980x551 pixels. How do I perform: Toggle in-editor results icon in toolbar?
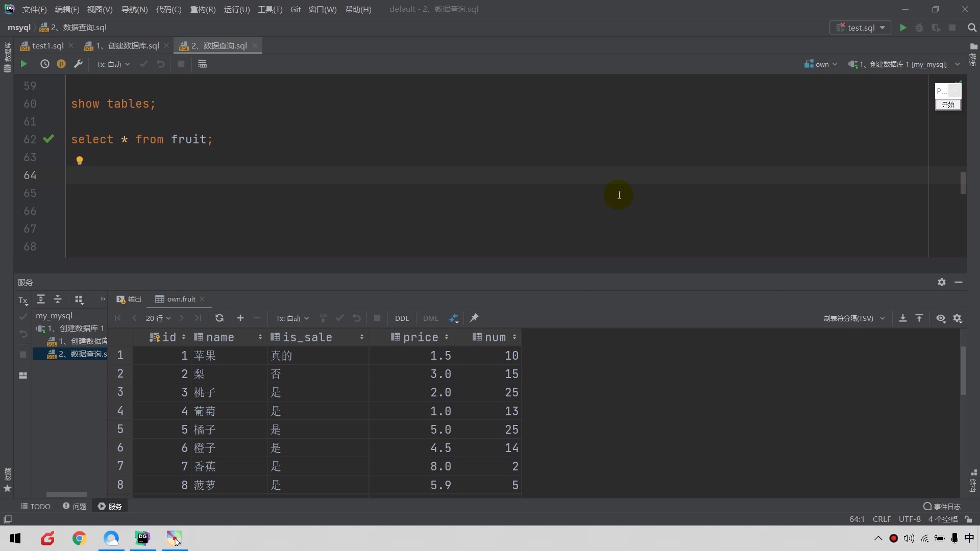tap(203, 64)
